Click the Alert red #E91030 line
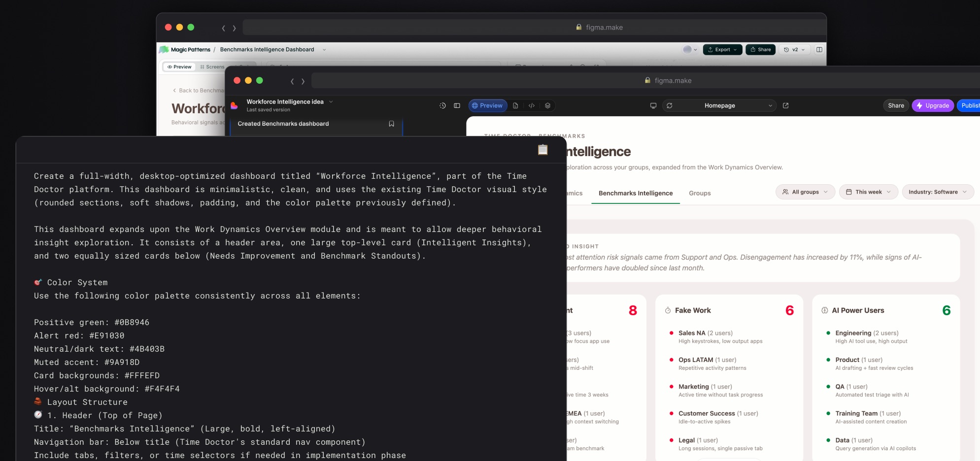This screenshot has width=980, height=461. pyautogui.click(x=79, y=335)
